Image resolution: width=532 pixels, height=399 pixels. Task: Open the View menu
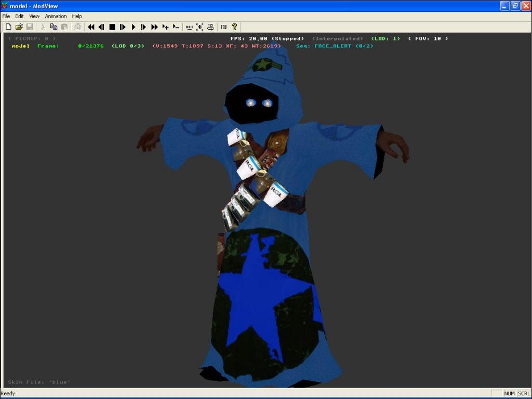34,16
